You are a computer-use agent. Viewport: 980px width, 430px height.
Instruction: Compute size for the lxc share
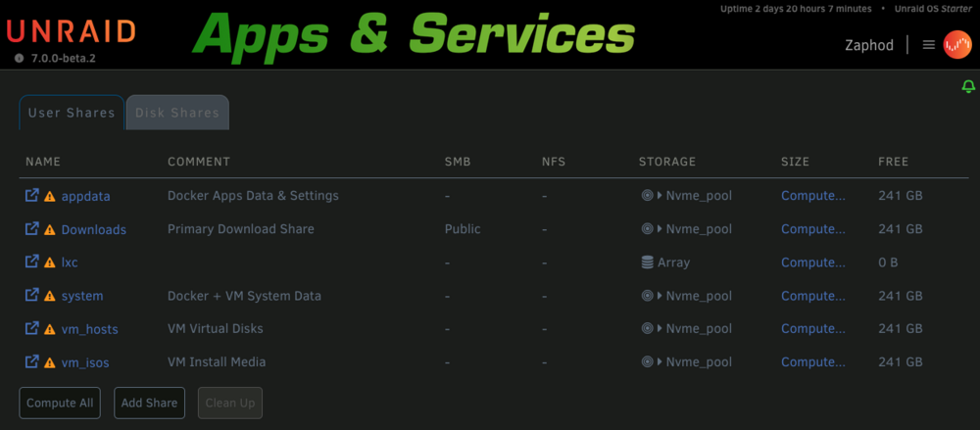tap(813, 262)
